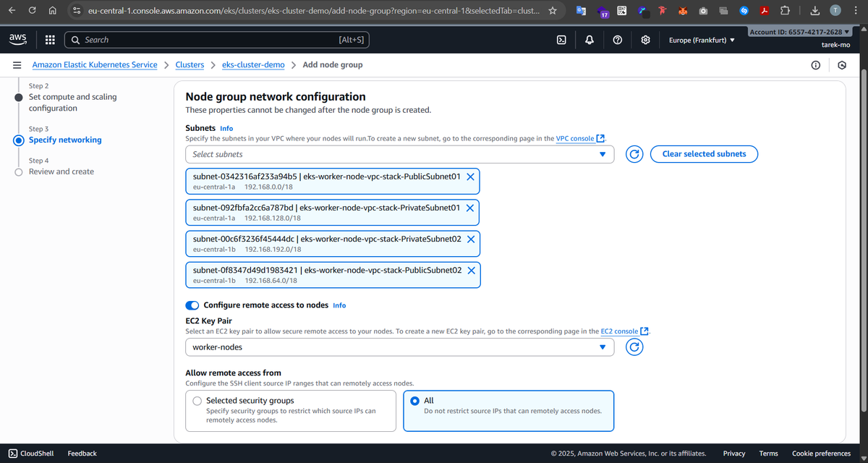
Task: Open Cookie preferences
Action: coord(822,454)
